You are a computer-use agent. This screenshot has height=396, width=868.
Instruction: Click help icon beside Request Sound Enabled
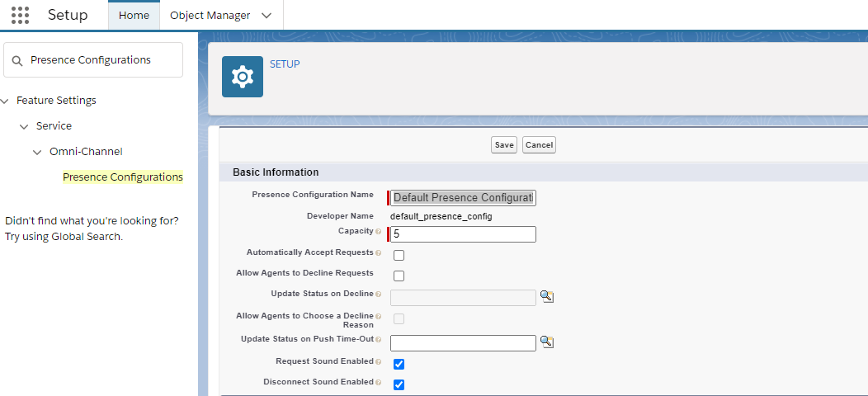[x=379, y=361]
